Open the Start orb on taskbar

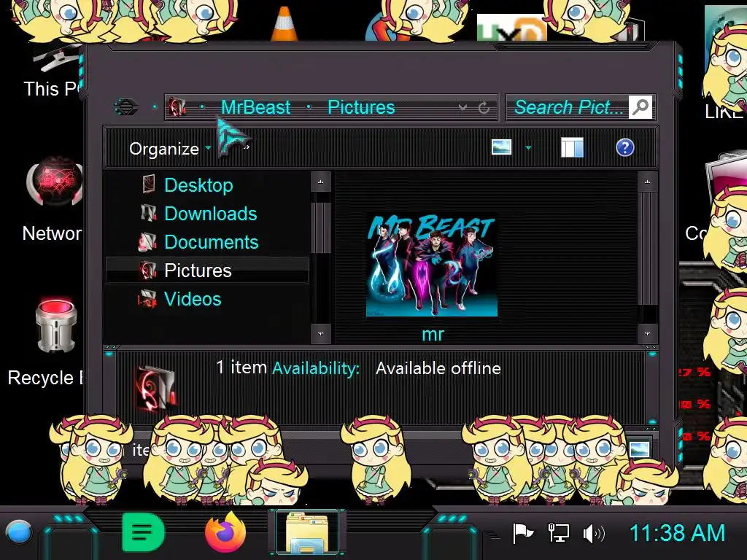18,532
